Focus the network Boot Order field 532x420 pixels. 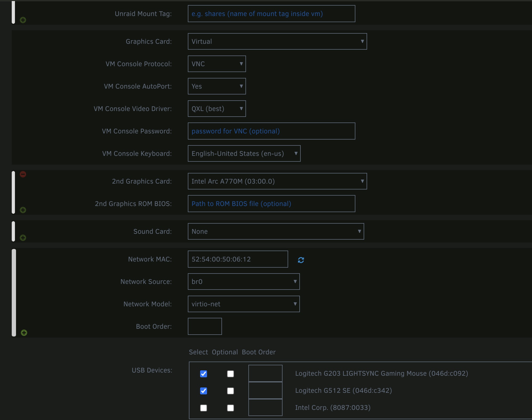[x=205, y=326]
